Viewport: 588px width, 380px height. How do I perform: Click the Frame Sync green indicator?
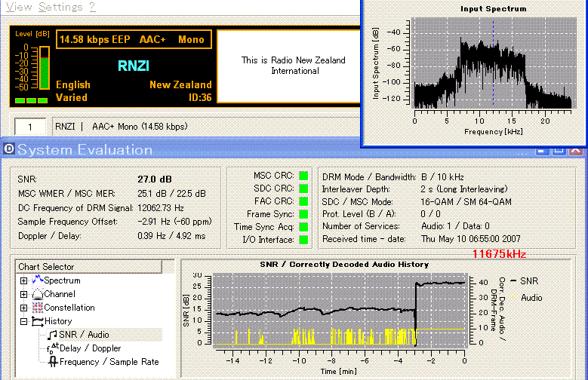tap(303, 214)
